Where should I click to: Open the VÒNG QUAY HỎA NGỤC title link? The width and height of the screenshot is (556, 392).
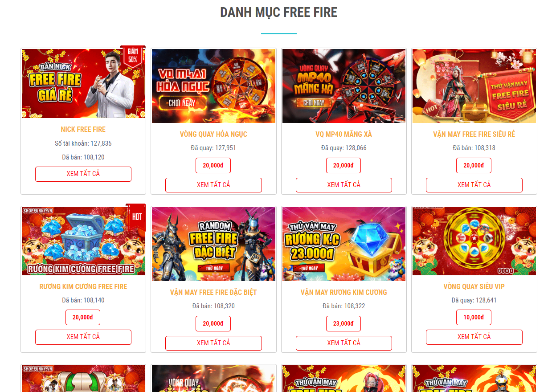[x=213, y=135]
